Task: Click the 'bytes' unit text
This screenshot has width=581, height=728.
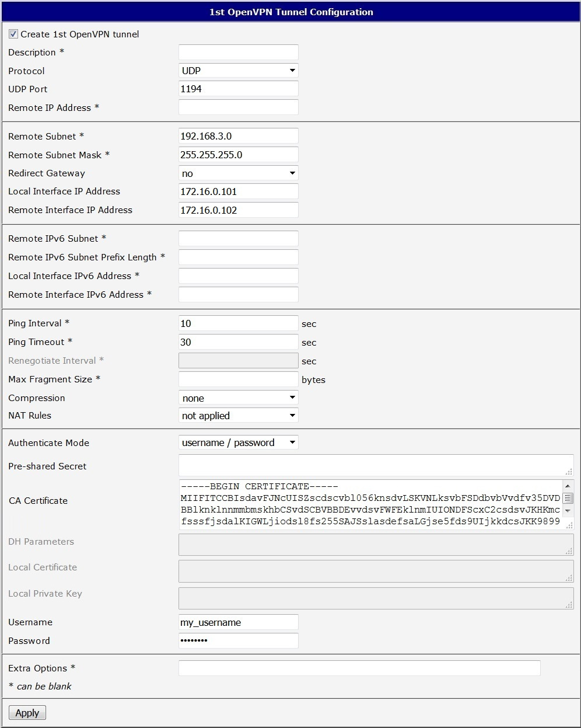Action: [313, 380]
